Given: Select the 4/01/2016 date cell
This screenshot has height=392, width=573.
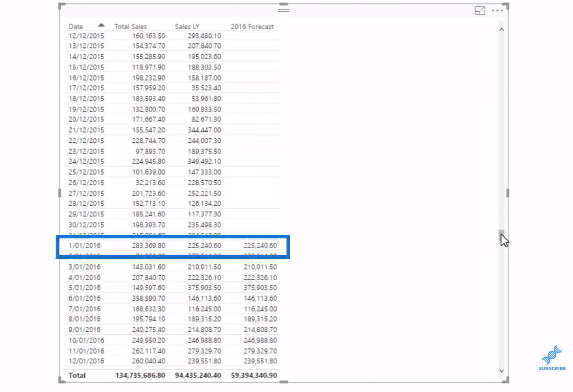Looking at the screenshot, I should click(84, 278).
